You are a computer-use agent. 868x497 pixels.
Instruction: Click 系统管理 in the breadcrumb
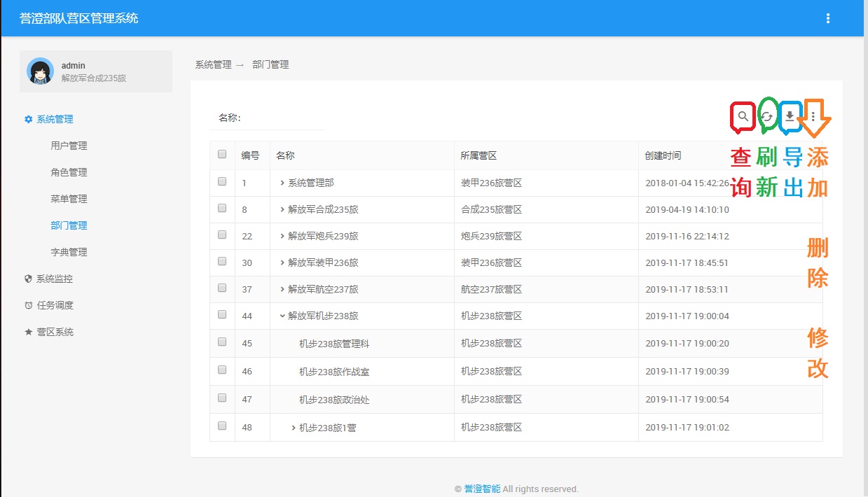[x=212, y=64]
